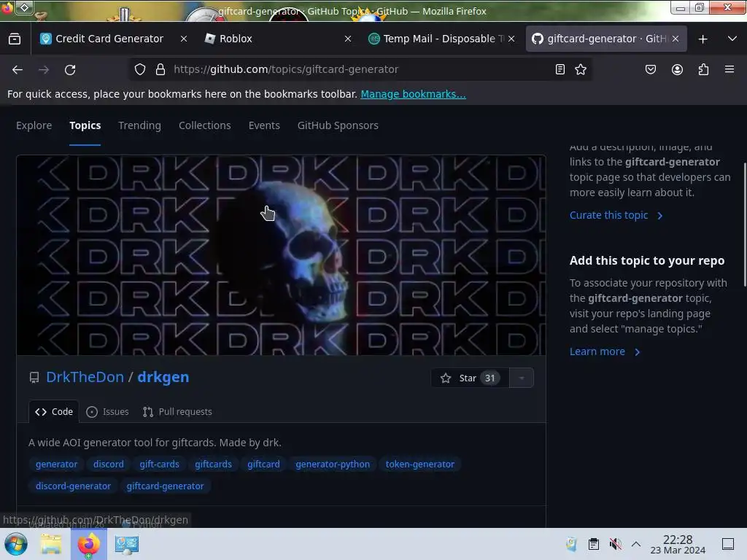Select the giftcard-generator GitHub tab

(606, 39)
